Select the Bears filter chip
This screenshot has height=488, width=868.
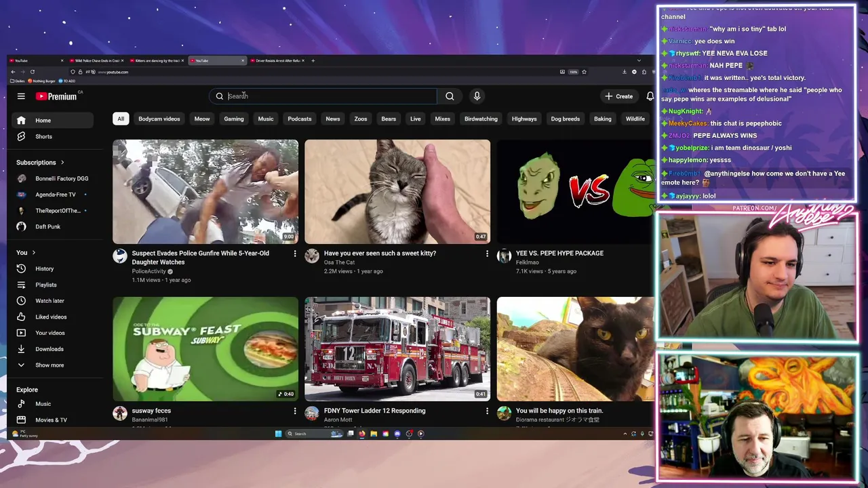[389, 119]
